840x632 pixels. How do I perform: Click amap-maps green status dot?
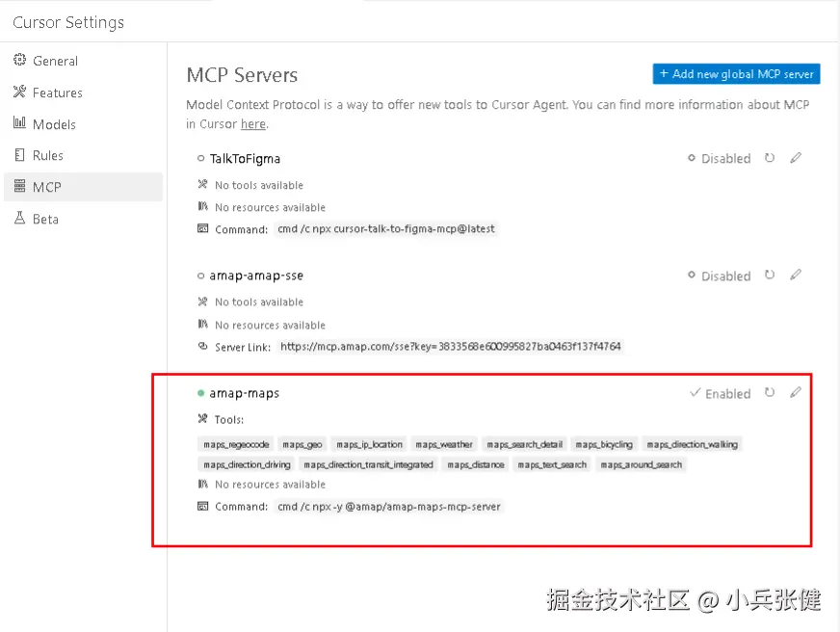[x=201, y=393]
